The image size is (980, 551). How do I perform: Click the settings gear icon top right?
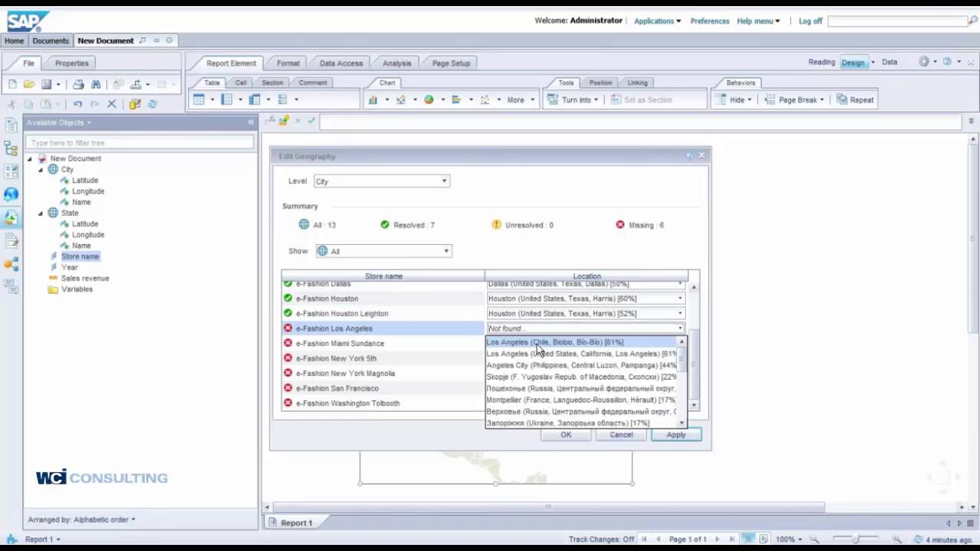pos(924,62)
